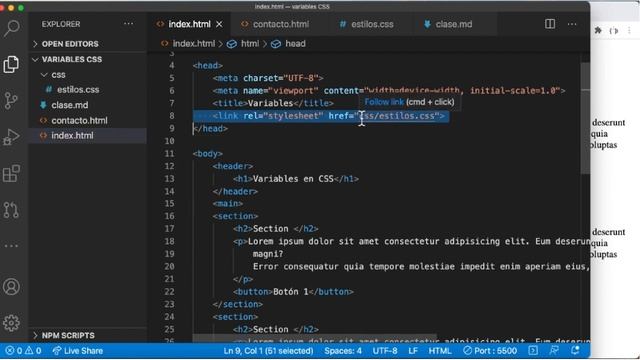Image resolution: width=640 pixels, height=360 pixels.
Task: Show additional activity bar views ellipsis
Action: coord(11,246)
